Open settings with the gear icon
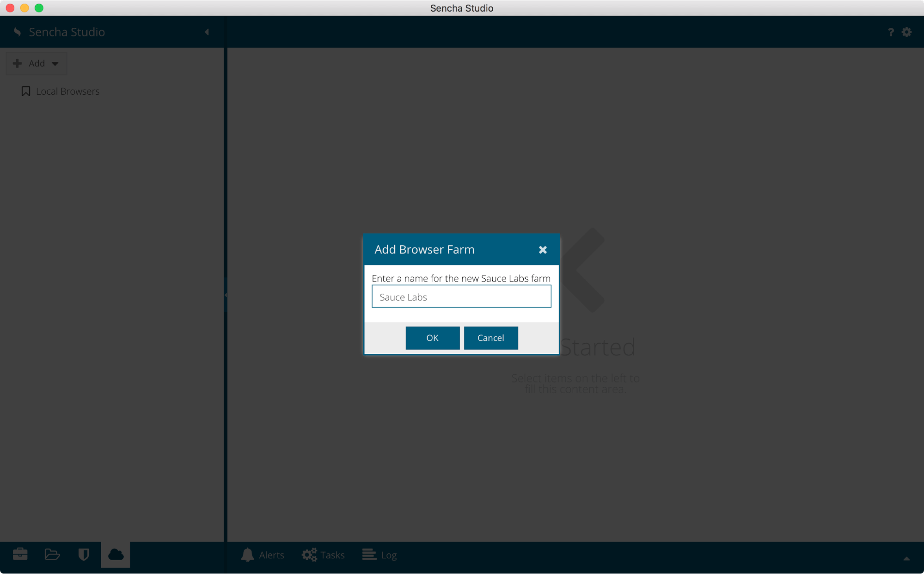924x574 pixels. (x=906, y=32)
